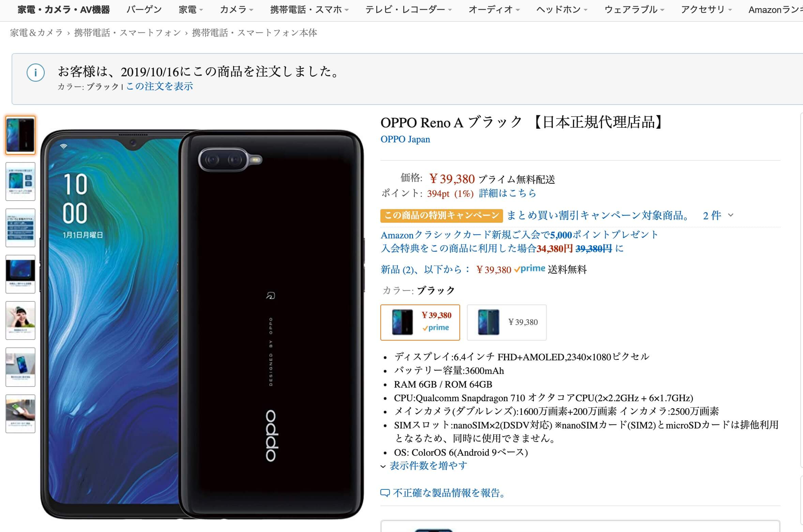The width and height of the screenshot is (803, 532).
Task: Expand 表示件数を増やす feature list
Action: [x=424, y=466]
